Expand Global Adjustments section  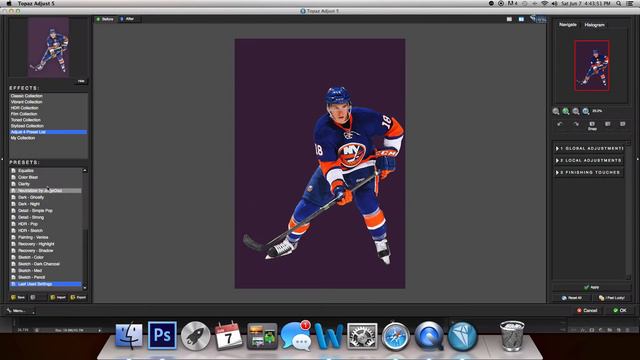(x=589, y=149)
